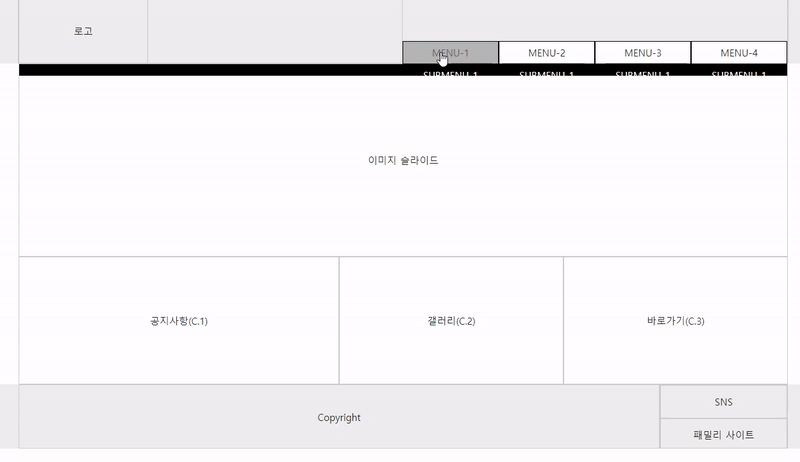Click the SNS footer box
800x462 pixels.
(723, 402)
